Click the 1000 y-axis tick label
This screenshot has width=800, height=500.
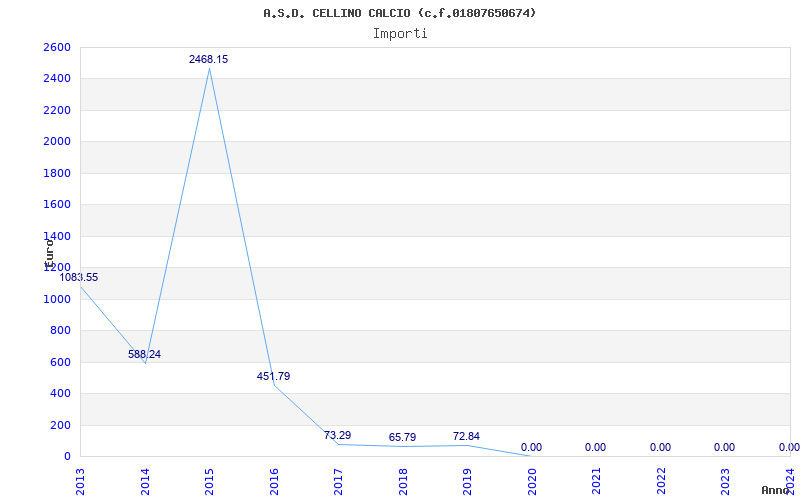[57, 299]
